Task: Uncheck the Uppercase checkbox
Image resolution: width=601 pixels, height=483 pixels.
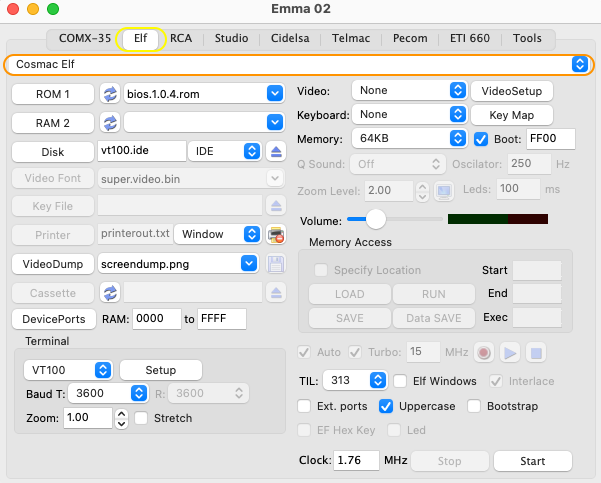Action: tap(386, 406)
